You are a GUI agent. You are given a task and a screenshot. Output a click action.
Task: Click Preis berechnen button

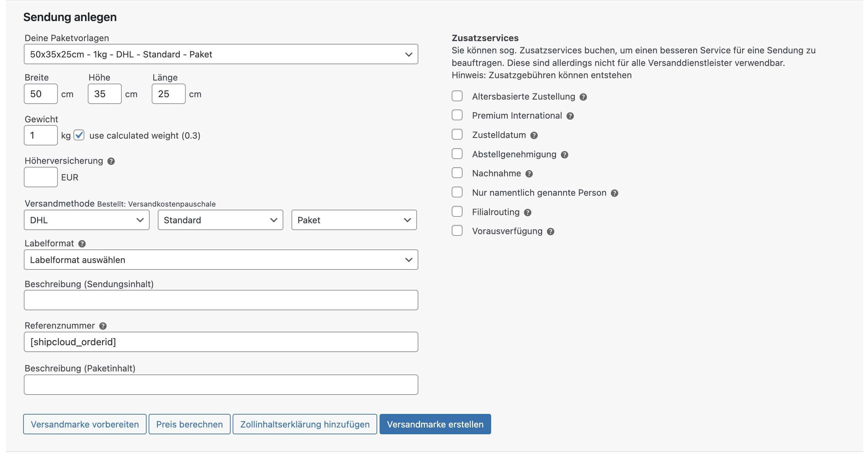(189, 424)
